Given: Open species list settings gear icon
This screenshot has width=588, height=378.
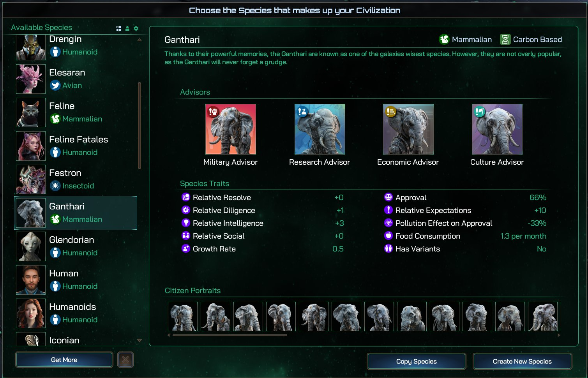Looking at the screenshot, I should (x=136, y=28).
